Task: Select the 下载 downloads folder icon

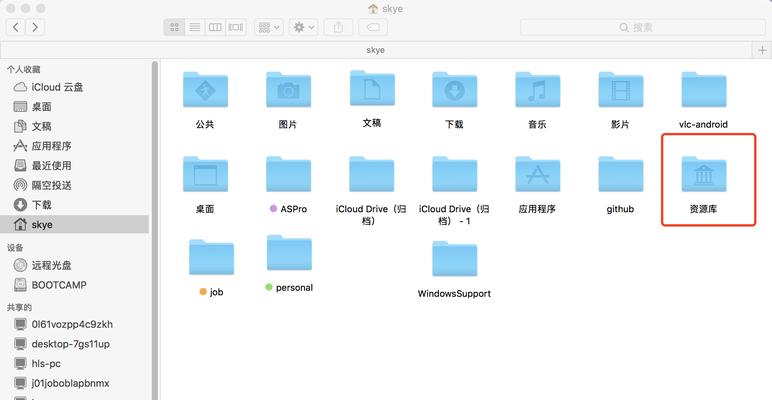Action: pyautogui.click(x=454, y=90)
